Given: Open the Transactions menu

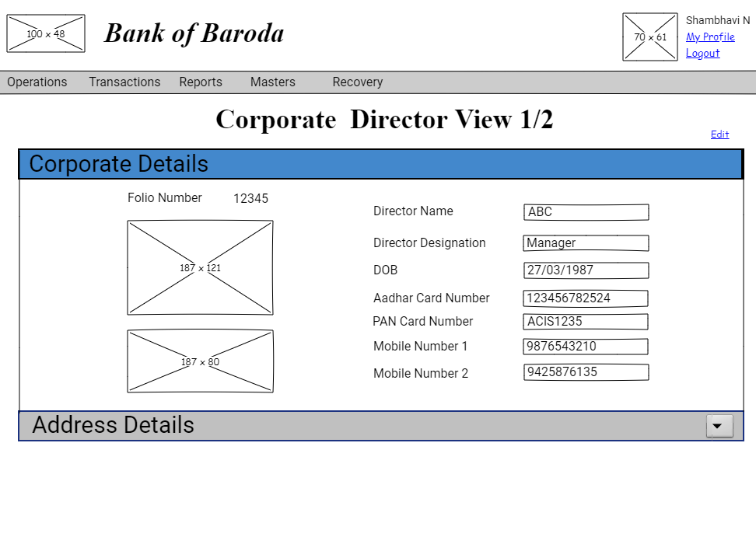Looking at the screenshot, I should pos(124,82).
